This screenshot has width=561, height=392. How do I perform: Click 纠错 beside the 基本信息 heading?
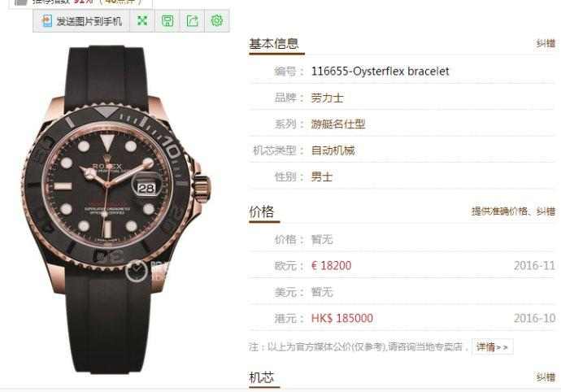click(x=546, y=44)
